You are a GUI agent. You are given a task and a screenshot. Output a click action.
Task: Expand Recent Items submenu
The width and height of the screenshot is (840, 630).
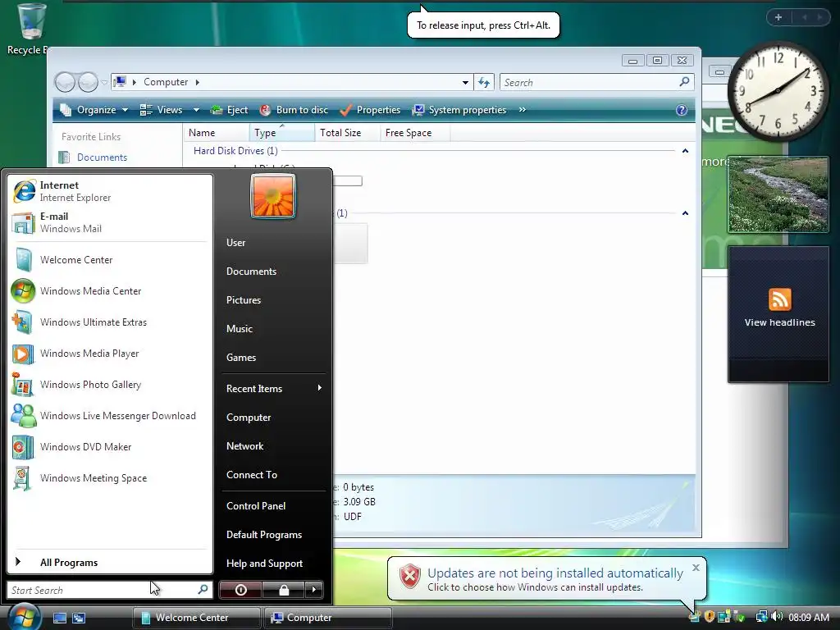click(x=273, y=388)
